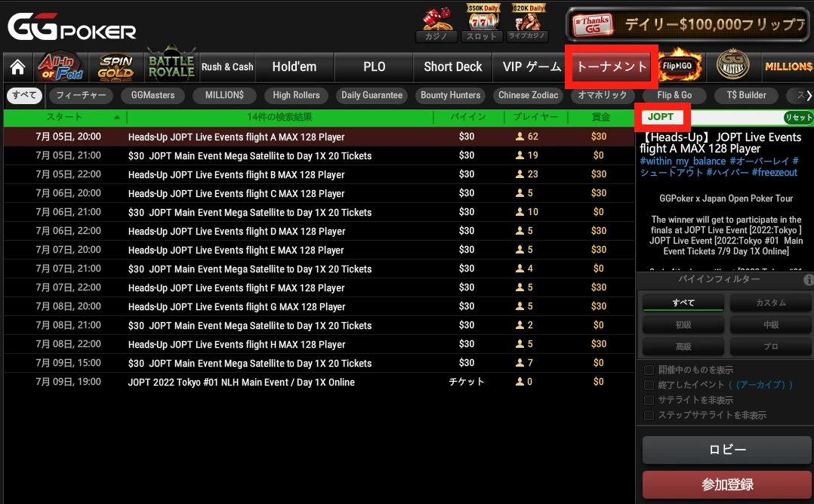Image resolution: width=814 pixels, height=504 pixels.
Task: Go to the home lobby icon
Action: coord(17,67)
